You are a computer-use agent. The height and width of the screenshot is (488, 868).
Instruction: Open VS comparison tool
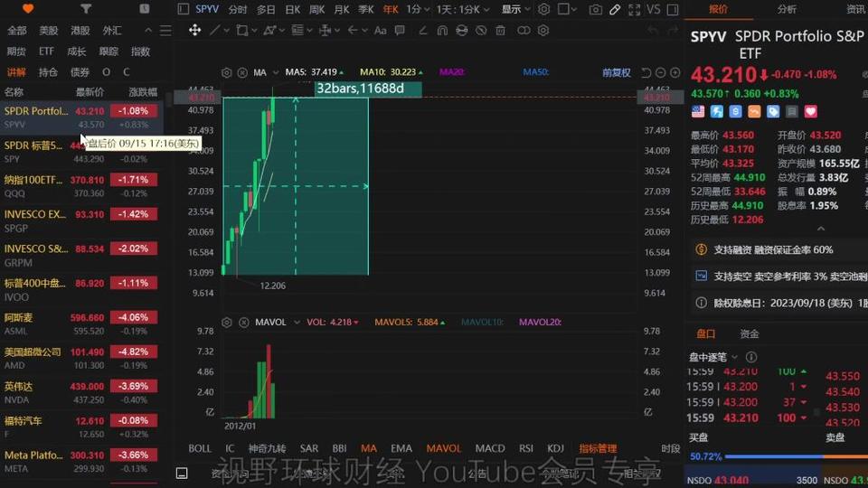[653, 9]
